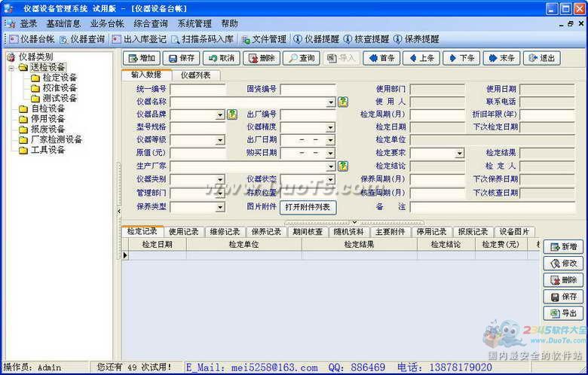Open the 仪器品牌 dropdown
This screenshot has width=588, height=375.
click(x=220, y=114)
